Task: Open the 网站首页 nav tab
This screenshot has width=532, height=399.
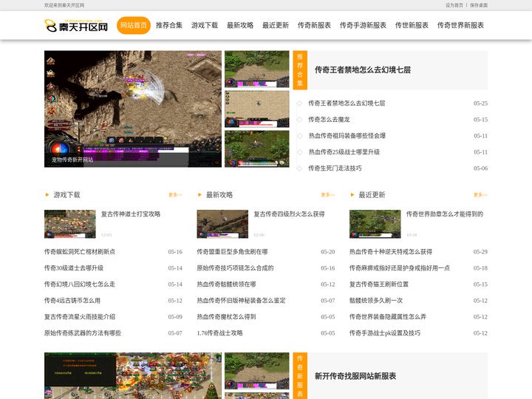Action: click(x=134, y=25)
